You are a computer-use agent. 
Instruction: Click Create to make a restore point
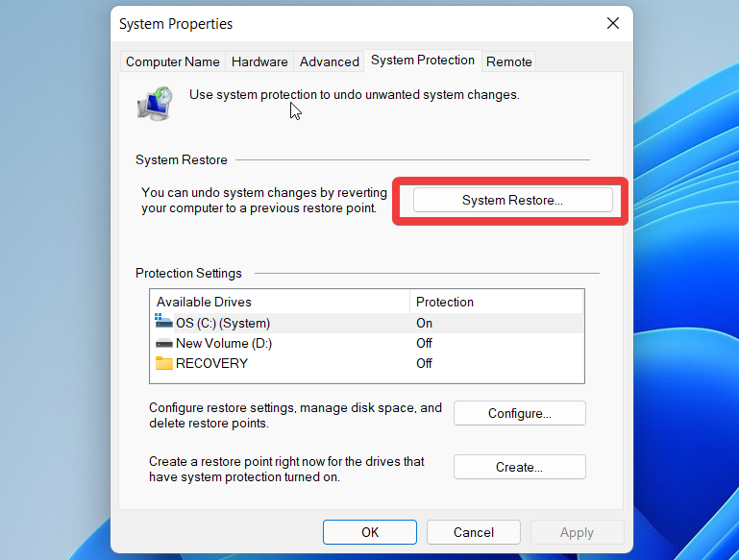pyautogui.click(x=519, y=467)
